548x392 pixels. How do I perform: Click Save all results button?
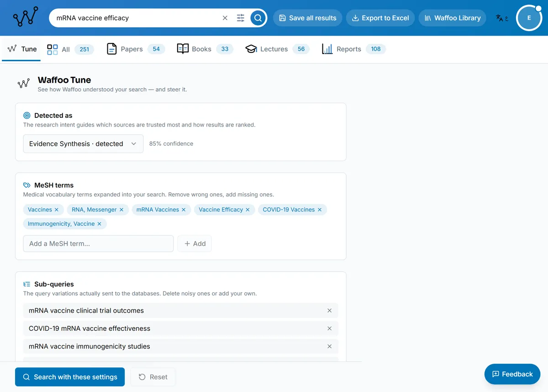307,18
